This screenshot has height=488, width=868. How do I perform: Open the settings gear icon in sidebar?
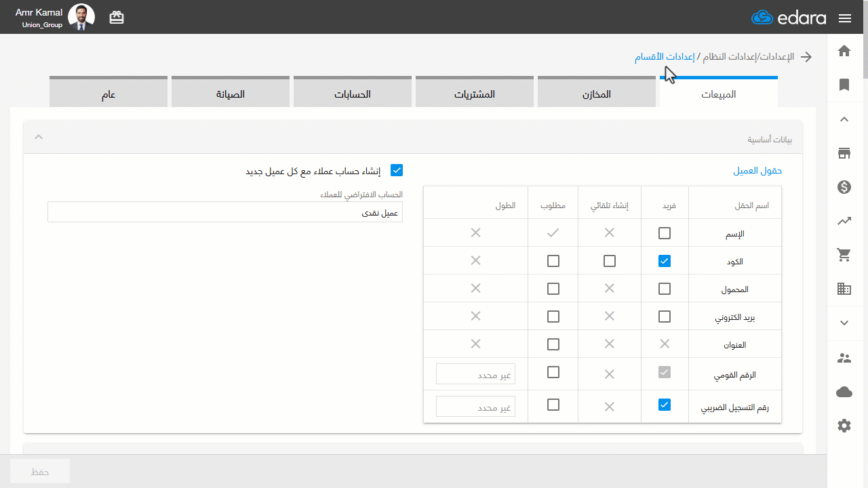tap(844, 426)
